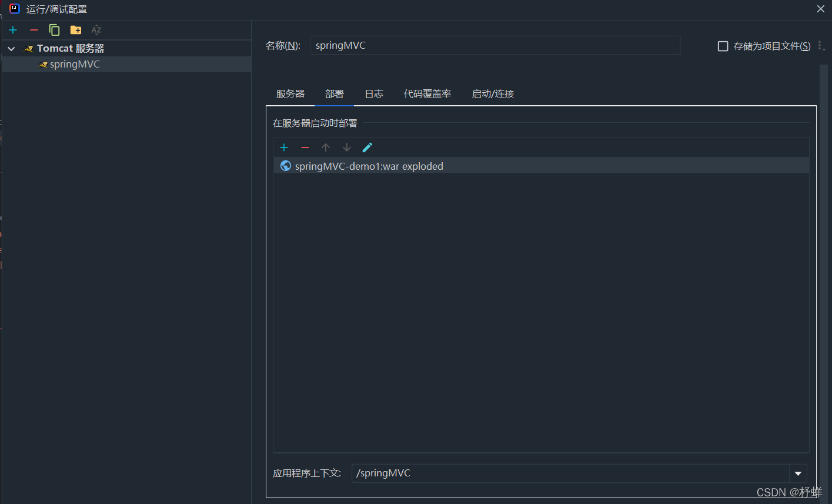The height and width of the screenshot is (504, 832).
Task: Remove the selected deployment artifact
Action: point(305,147)
